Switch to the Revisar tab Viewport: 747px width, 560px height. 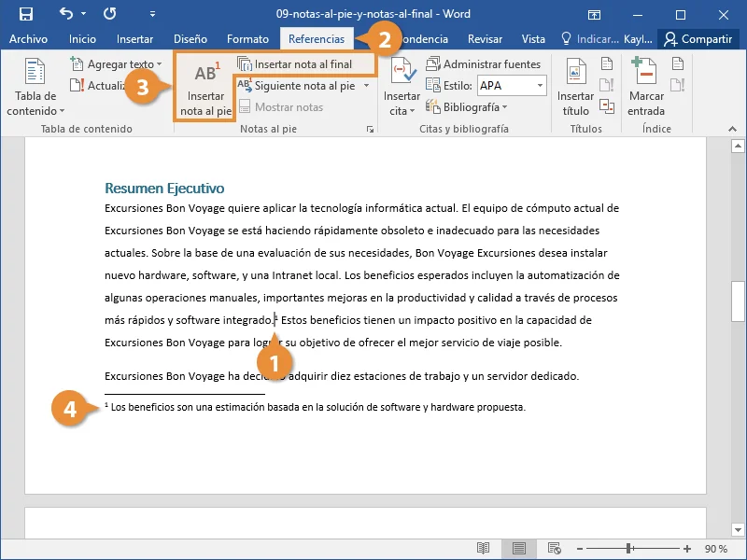[485, 39]
